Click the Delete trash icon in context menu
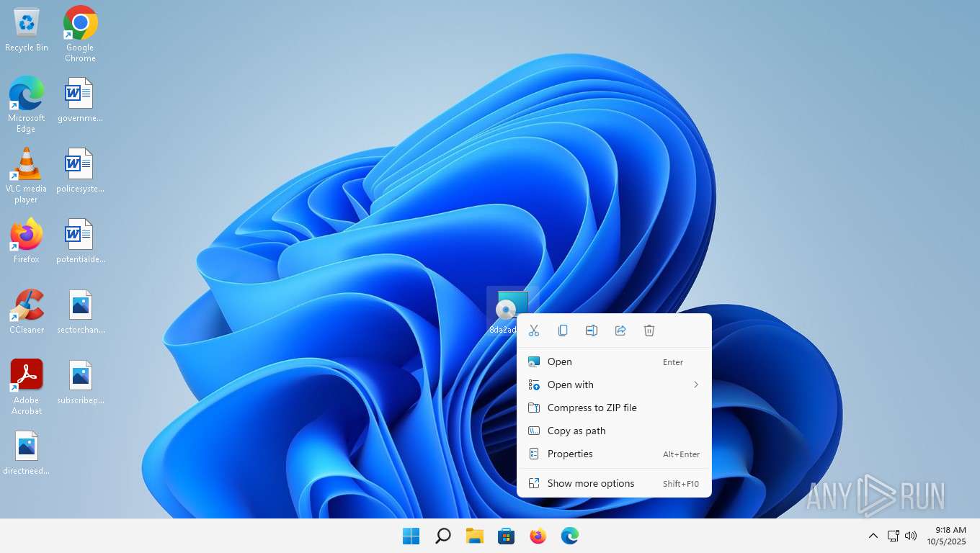 (x=649, y=331)
